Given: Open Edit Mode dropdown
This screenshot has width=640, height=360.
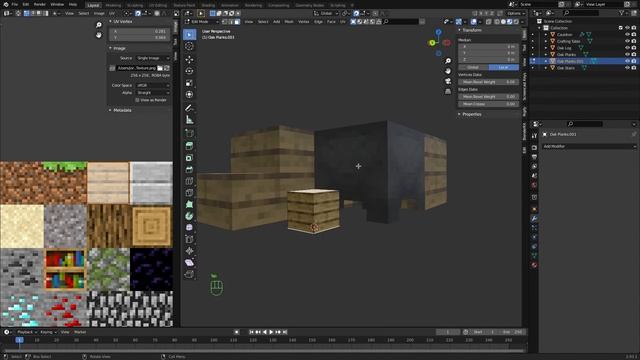Looking at the screenshot, I should pos(202,22).
